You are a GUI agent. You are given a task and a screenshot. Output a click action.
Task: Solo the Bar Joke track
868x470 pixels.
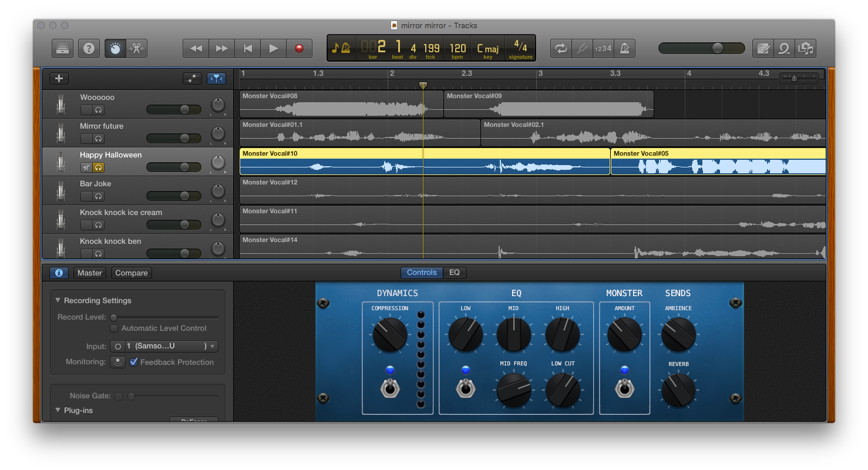99,196
